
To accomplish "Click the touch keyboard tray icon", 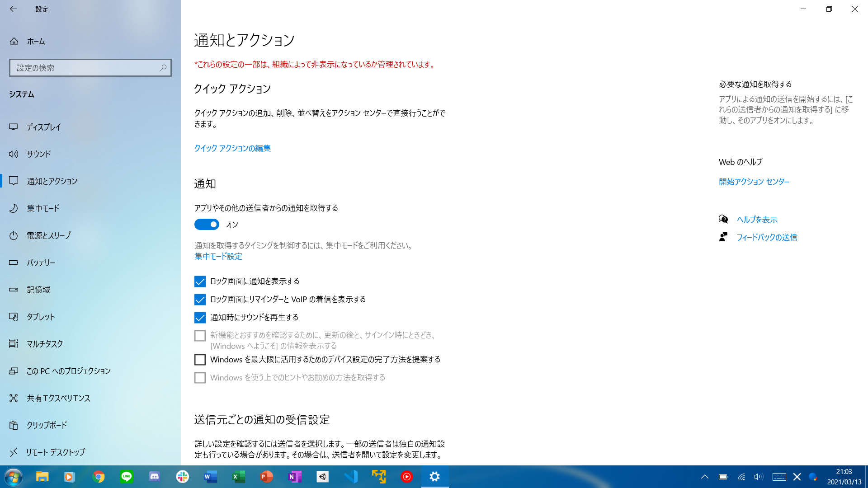I will [779, 477].
